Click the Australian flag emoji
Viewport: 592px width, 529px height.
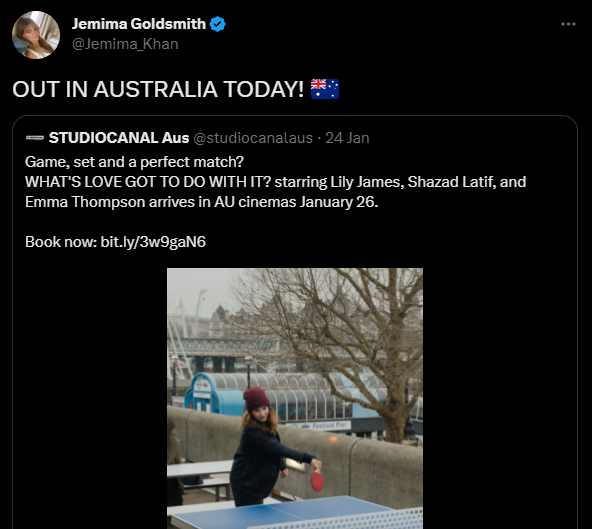pyautogui.click(x=325, y=89)
